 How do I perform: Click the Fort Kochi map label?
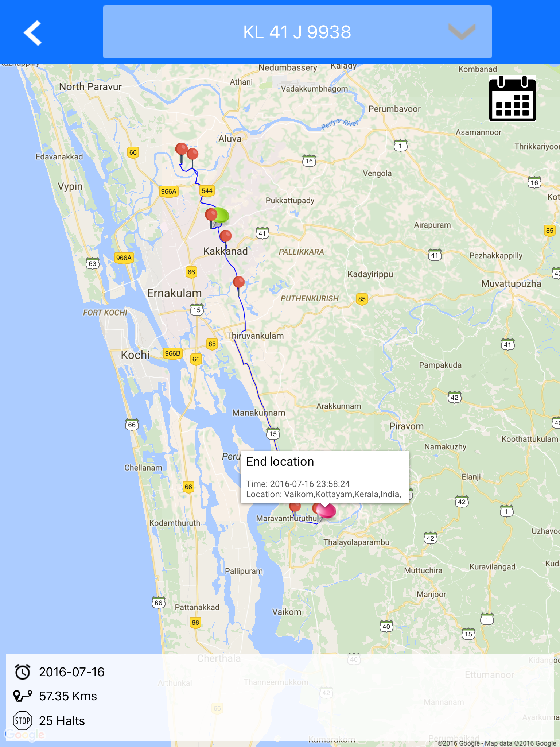(x=105, y=313)
